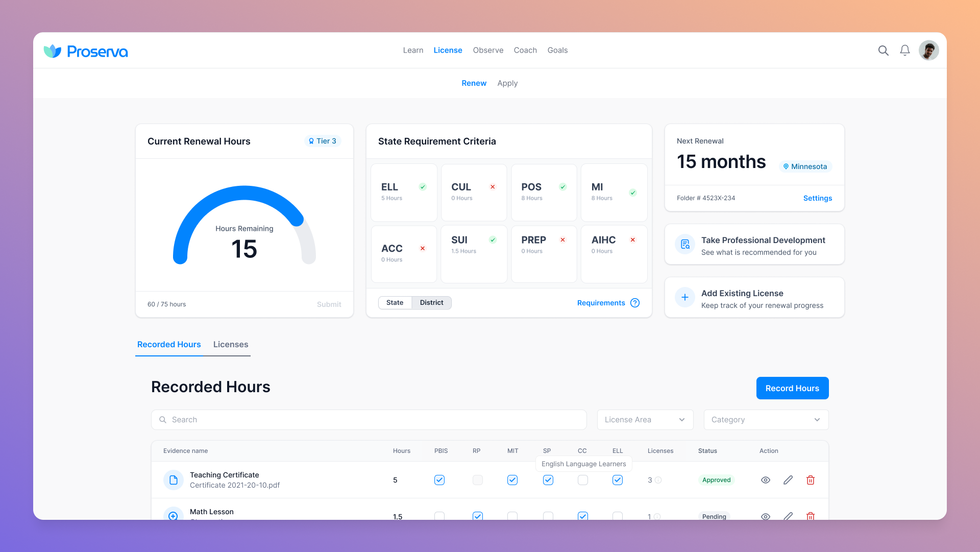Open the Learn menu
This screenshot has height=552, width=980.
point(413,50)
